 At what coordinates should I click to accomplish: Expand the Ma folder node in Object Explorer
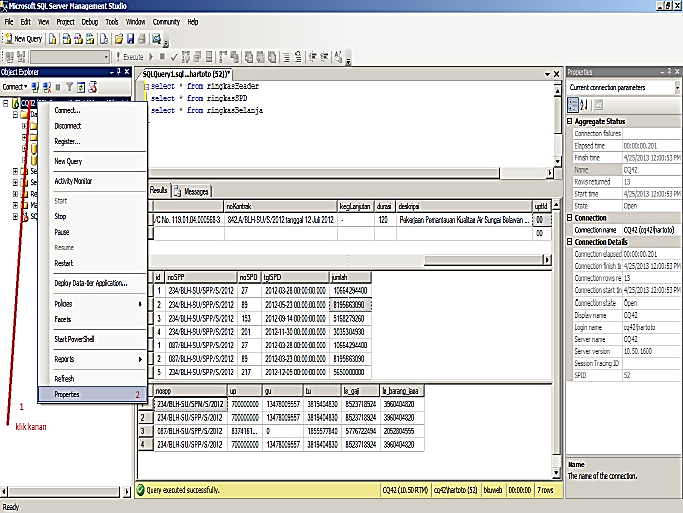click(15, 205)
